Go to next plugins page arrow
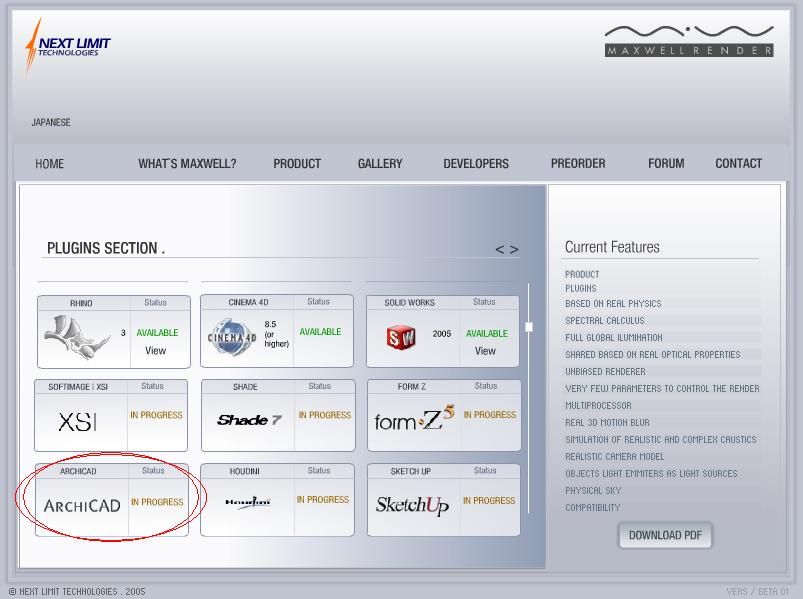This screenshot has width=803, height=599. click(514, 250)
